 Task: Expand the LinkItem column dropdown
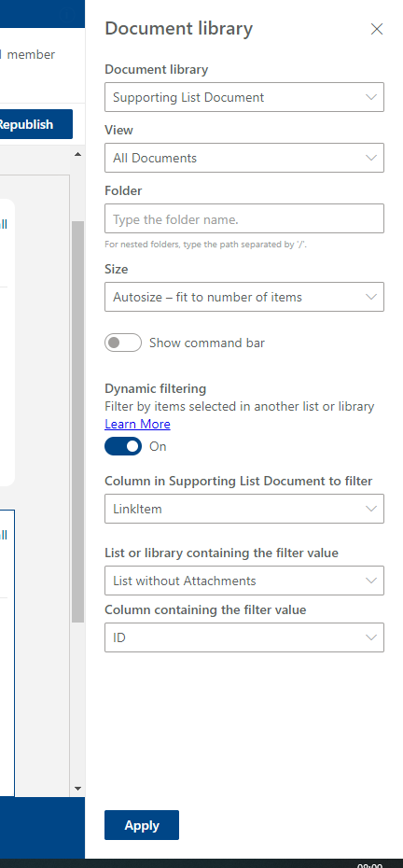(x=244, y=509)
